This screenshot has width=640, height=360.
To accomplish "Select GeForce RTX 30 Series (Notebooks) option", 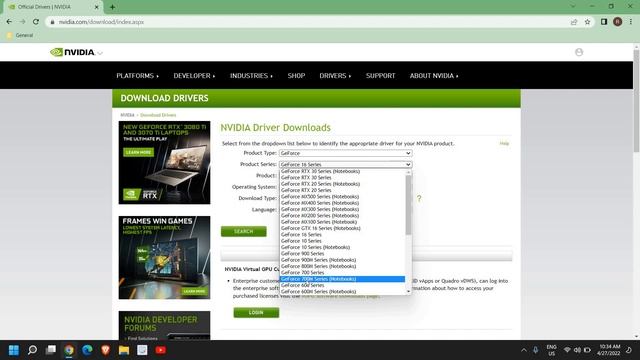I will pos(342,171).
